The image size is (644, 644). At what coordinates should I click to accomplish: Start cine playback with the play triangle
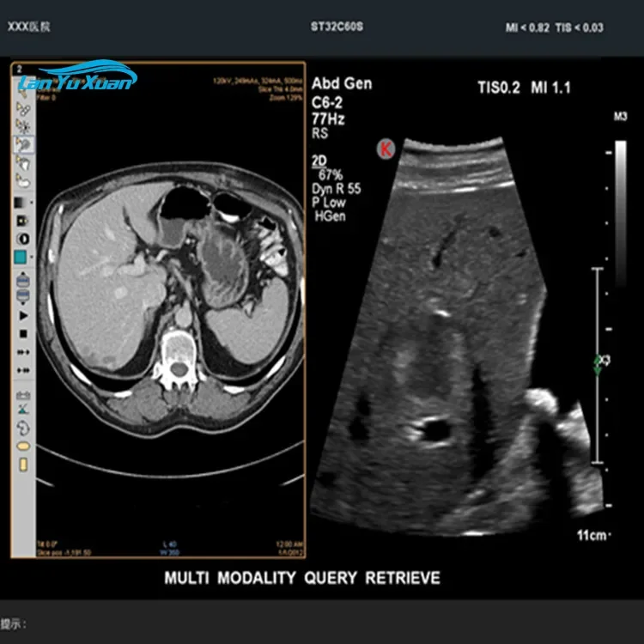coord(23,316)
